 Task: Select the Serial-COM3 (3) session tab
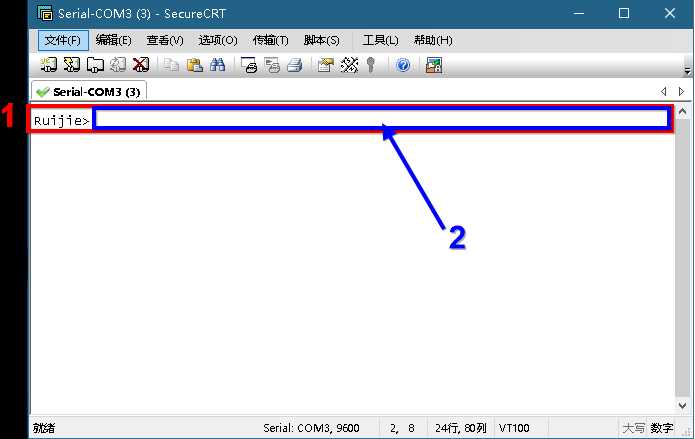[x=89, y=92]
